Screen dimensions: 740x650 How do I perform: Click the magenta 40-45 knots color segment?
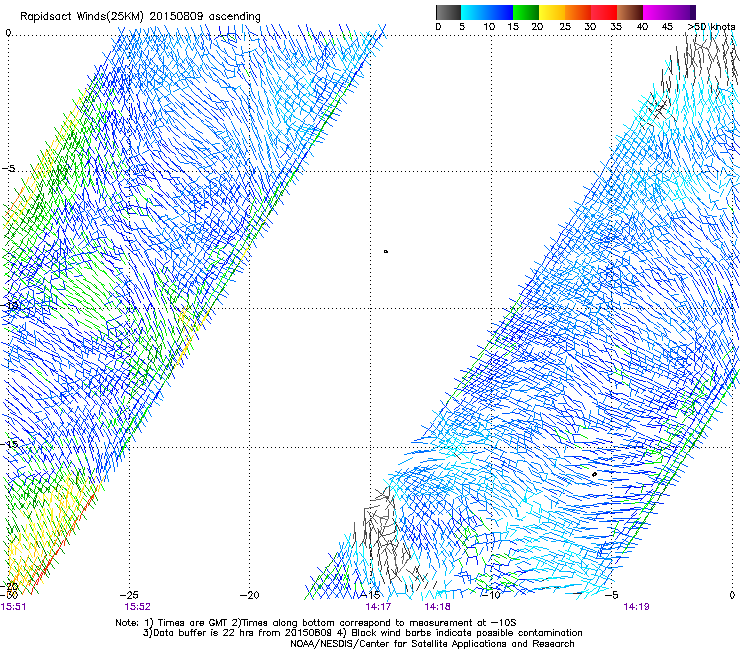tap(656, 12)
